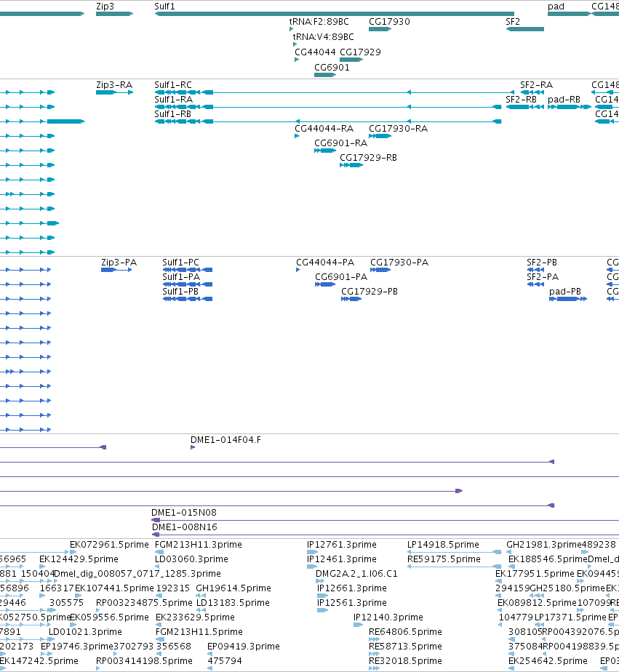Select the EK124429.5prime EST label
The width and height of the screenshot is (619, 672).
point(79,559)
